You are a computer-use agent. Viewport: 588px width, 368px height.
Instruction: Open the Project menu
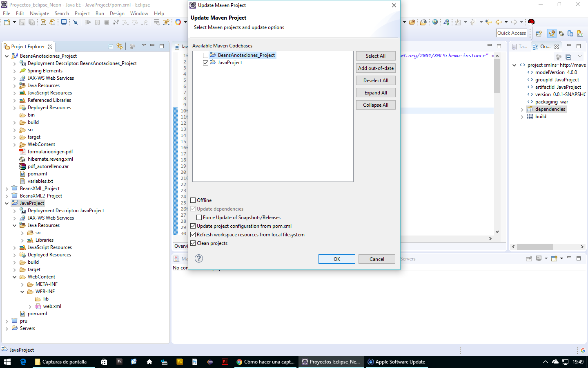(82, 13)
